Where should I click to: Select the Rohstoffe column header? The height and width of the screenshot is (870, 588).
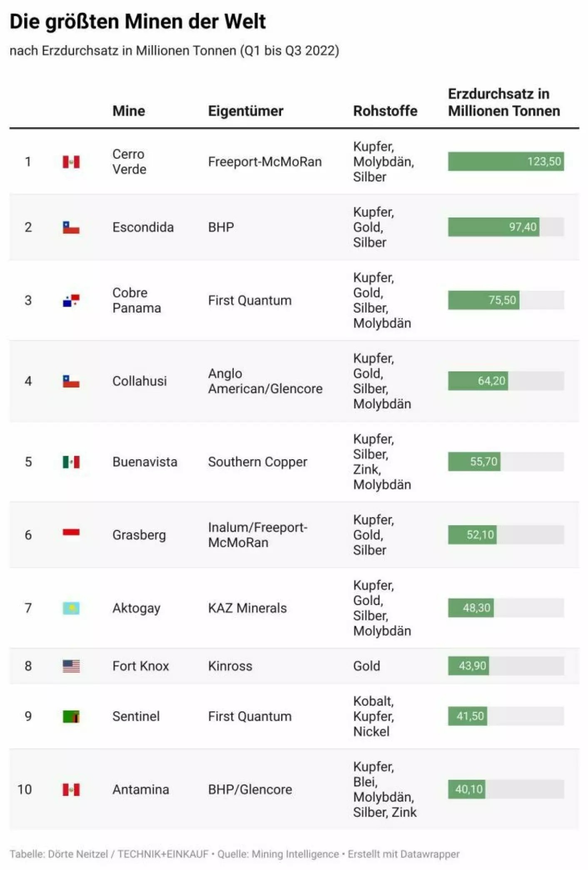[x=385, y=111]
